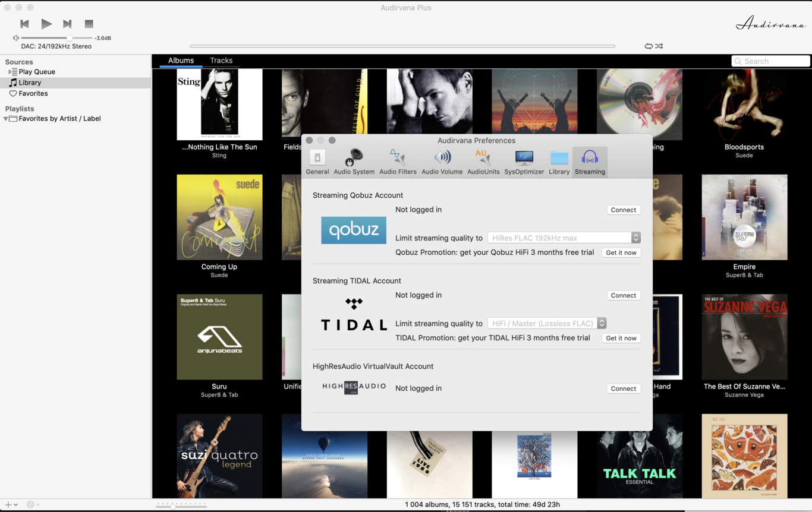Viewport: 812px width, 512px height.
Task: Click the Empire album title text
Action: 744,267
